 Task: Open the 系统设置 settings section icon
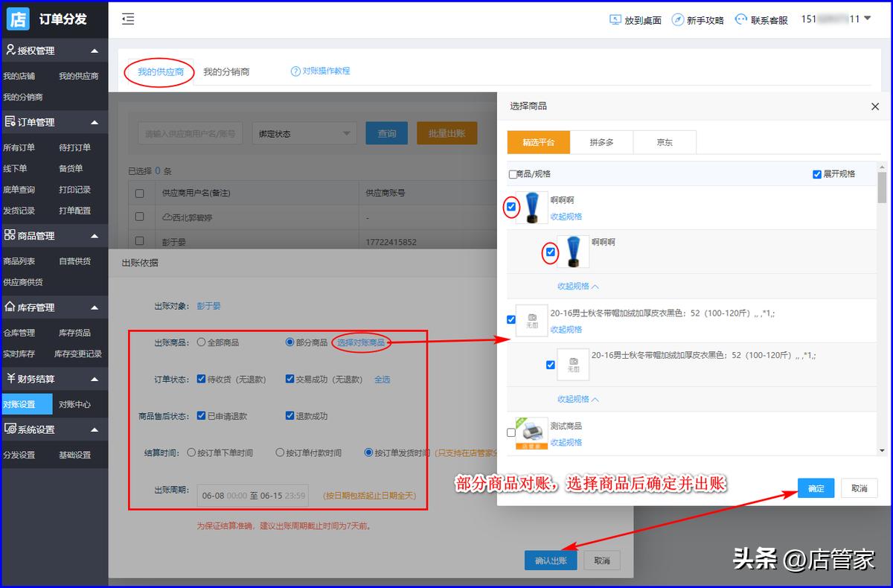click(x=12, y=429)
